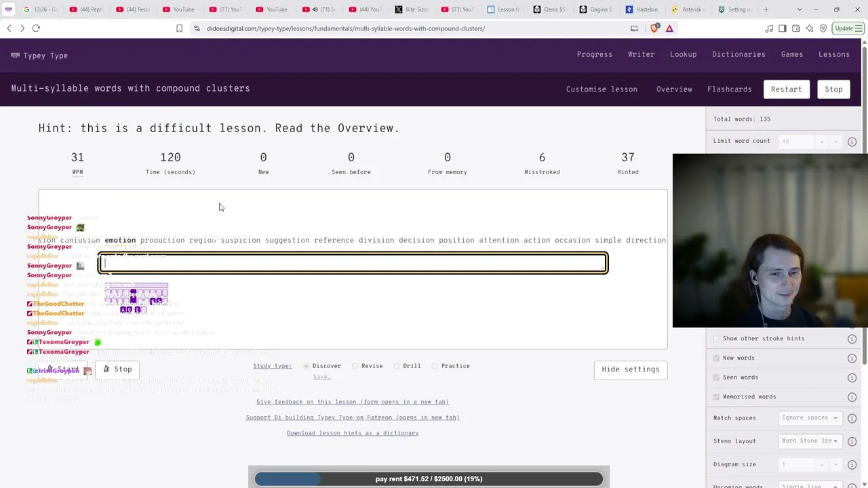Click the pay rent goal progress bar
Viewport: 868px width, 488px height.
click(x=429, y=479)
